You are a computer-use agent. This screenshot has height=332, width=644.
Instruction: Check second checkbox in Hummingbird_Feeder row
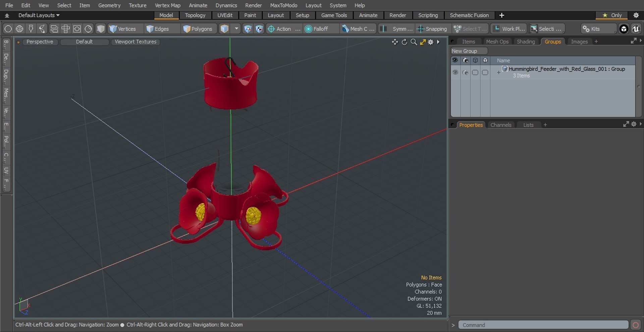pos(485,72)
